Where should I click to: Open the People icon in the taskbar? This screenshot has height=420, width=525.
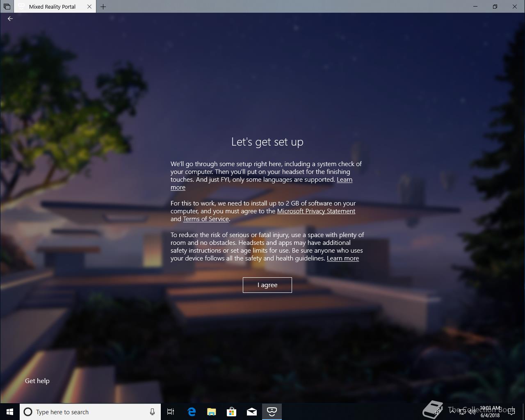tap(438, 412)
